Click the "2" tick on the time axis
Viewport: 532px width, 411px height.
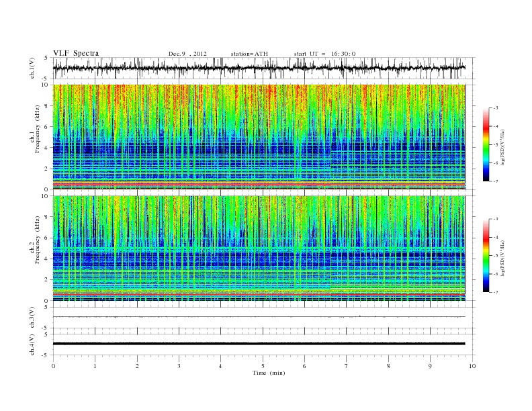(137, 366)
